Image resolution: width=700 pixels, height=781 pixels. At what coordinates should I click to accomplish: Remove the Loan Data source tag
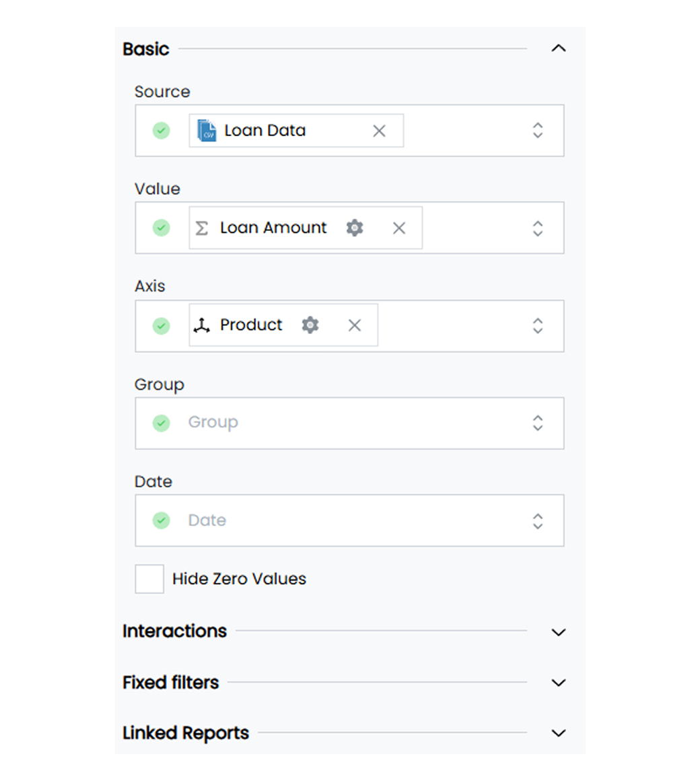(x=380, y=131)
